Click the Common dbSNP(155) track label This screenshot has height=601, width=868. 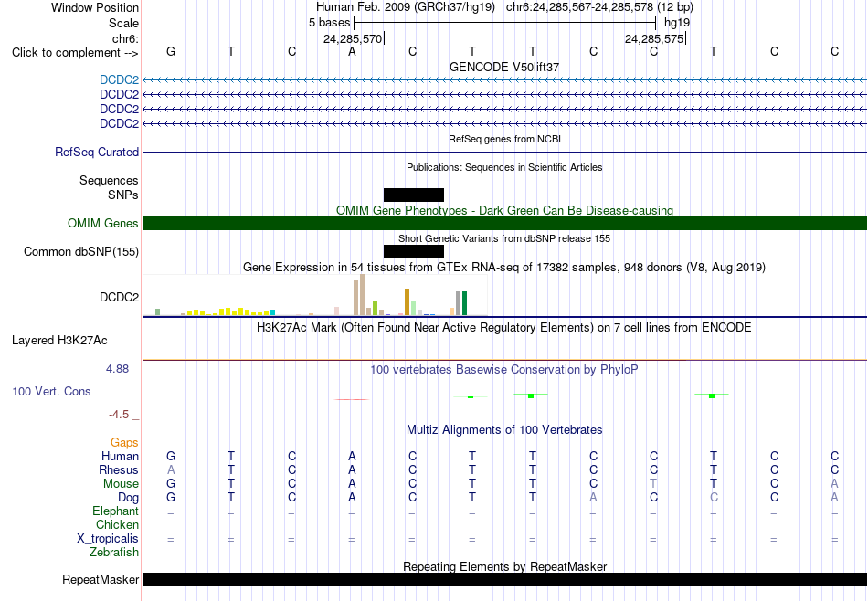click(81, 251)
